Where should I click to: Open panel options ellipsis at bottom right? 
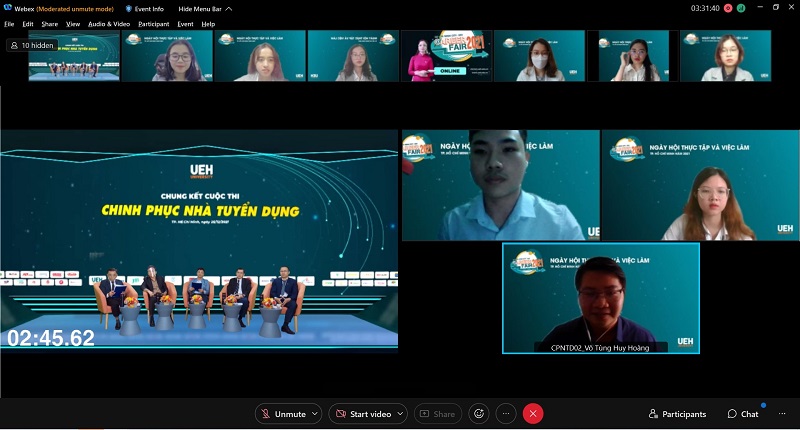point(782,414)
